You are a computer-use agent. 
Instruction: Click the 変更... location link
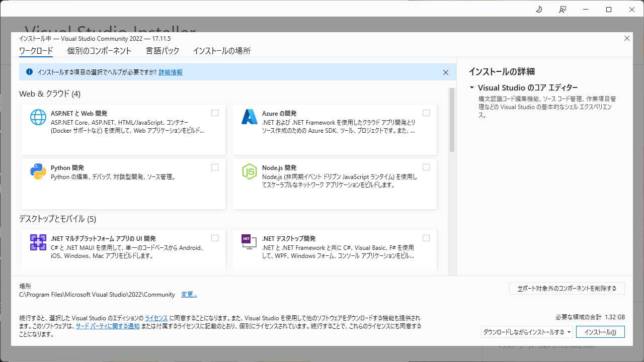click(x=189, y=295)
